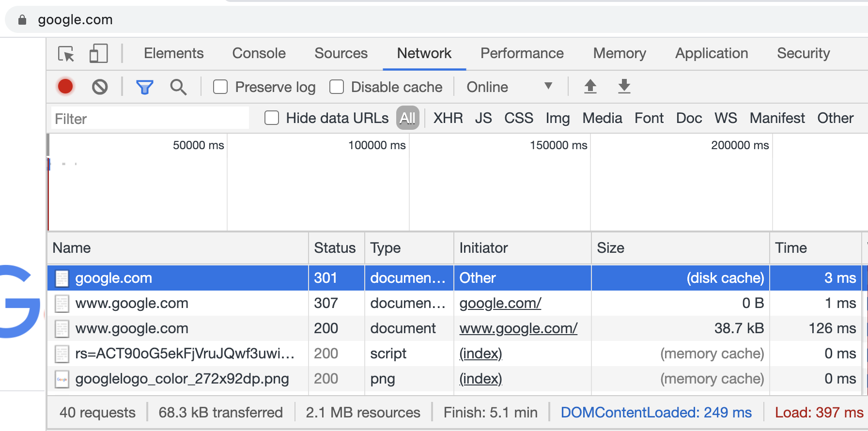Check the Hide data URLs checkbox

(x=272, y=118)
